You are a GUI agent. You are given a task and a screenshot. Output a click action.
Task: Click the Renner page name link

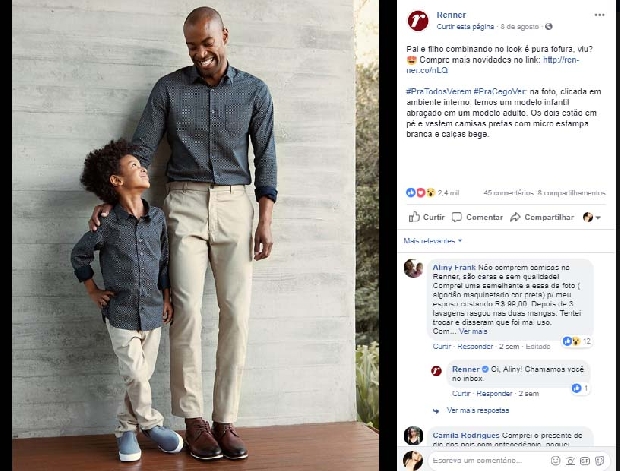click(x=451, y=15)
